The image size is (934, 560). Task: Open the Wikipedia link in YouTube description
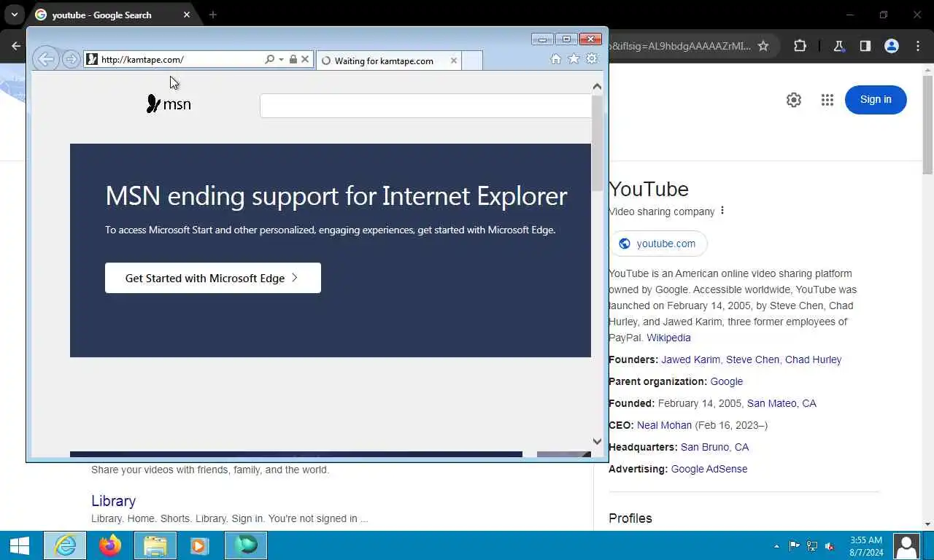[x=668, y=338]
